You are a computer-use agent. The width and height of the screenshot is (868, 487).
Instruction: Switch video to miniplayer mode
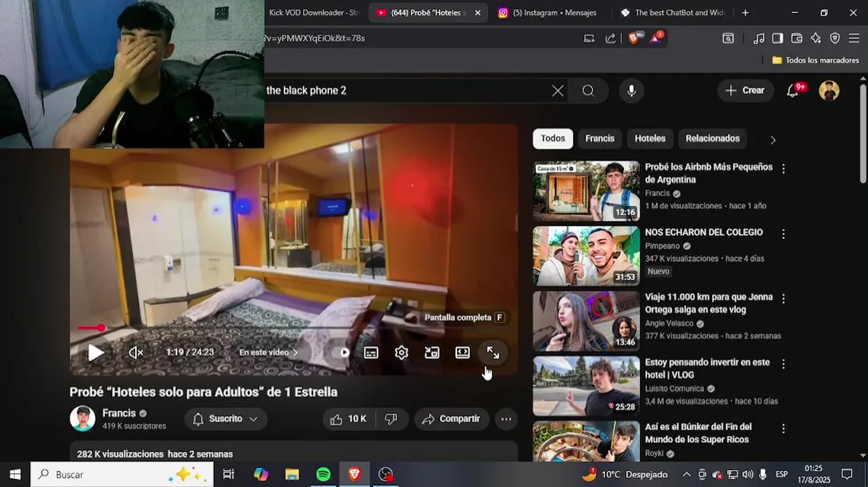(x=432, y=352)
